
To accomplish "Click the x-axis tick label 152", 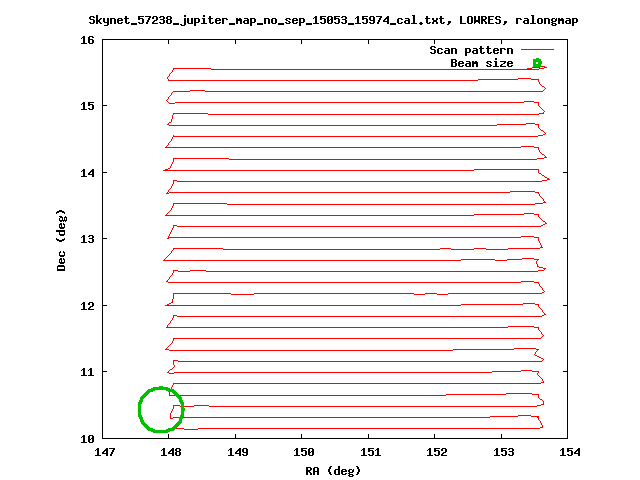I will (437, 452).
